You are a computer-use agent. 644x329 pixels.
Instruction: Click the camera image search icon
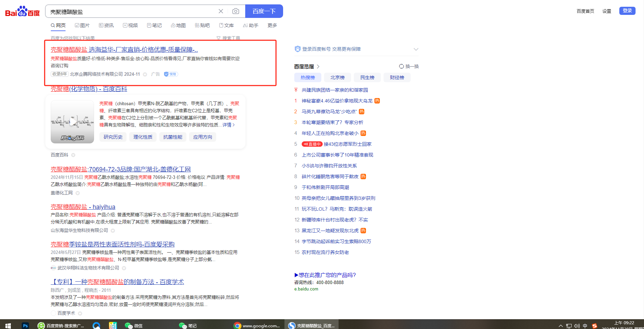[x=236, y=11]
